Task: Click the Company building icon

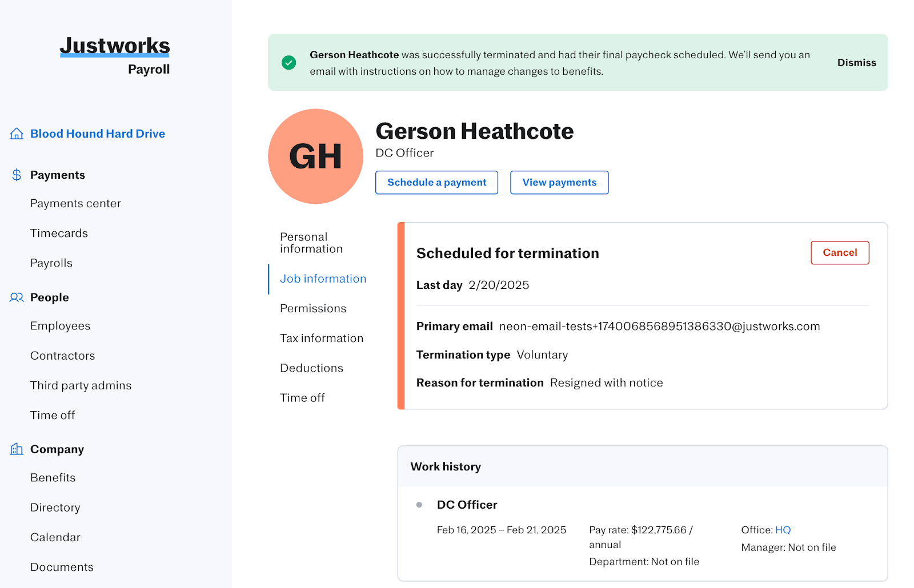Action: pos(17,449)
